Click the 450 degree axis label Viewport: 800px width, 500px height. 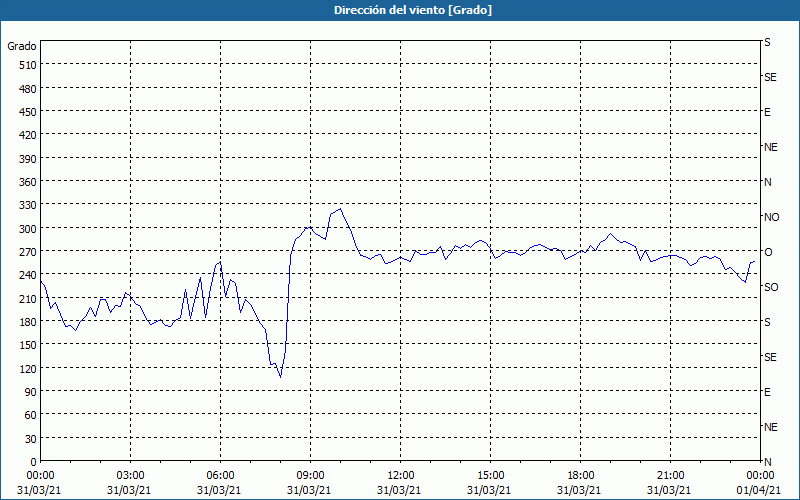(28, 112)
